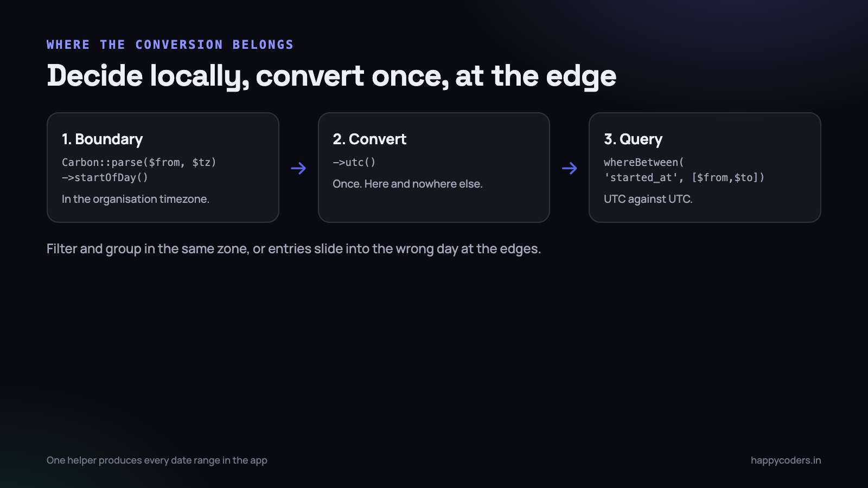The width and height of the screenshot is (868, 488).
Task: Click the arrow between Boundary and Convert
Action: click(298, 168)
